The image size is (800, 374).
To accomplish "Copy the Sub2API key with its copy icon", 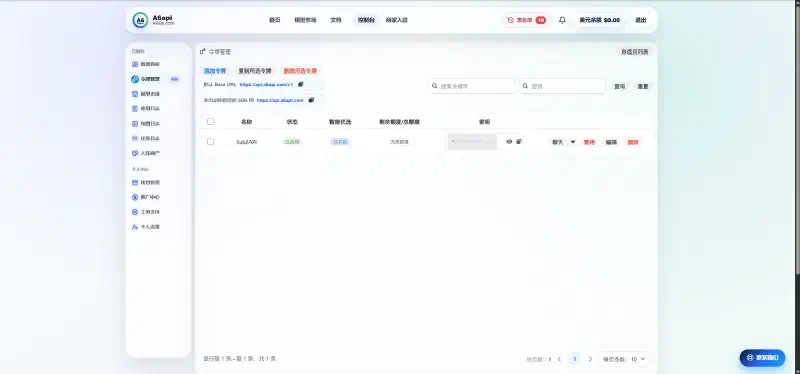I will pyautogui.click(x=519, y=142).
